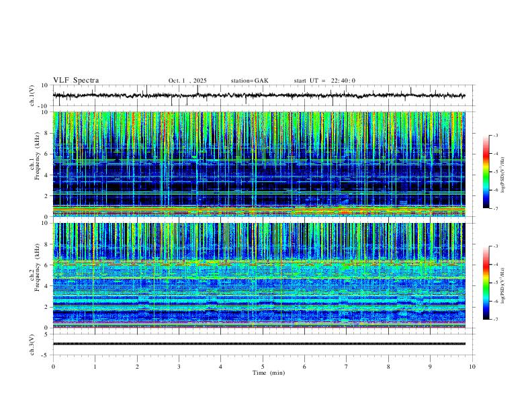Click the "10" tick on Time axis
Viewport: 532px width, 411px height.
[x=472, y=367]
